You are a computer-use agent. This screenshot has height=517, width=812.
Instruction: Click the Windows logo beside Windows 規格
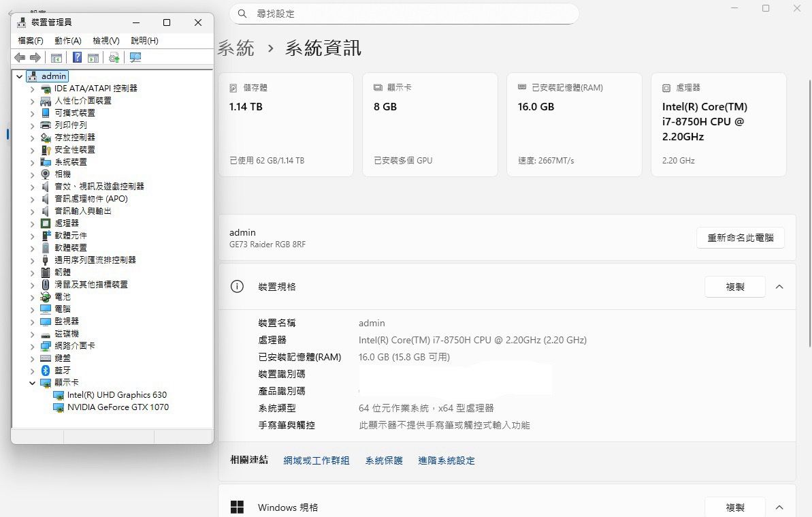click(237, 507)
